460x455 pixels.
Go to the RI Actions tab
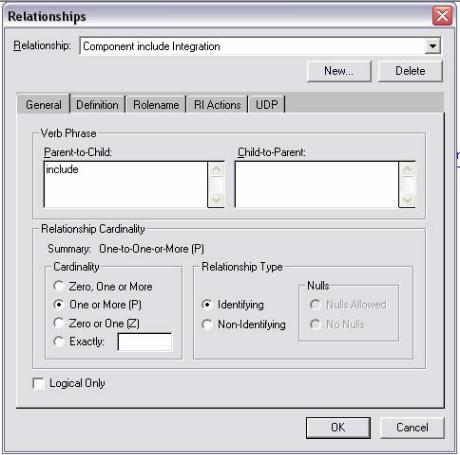click(x=217, y=105)
